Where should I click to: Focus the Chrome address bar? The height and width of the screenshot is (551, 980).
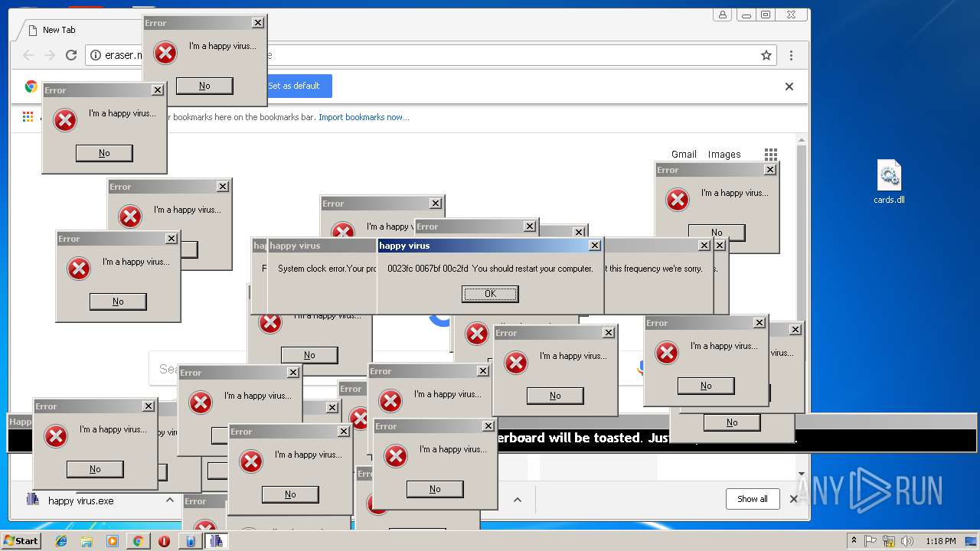(429, 55)
